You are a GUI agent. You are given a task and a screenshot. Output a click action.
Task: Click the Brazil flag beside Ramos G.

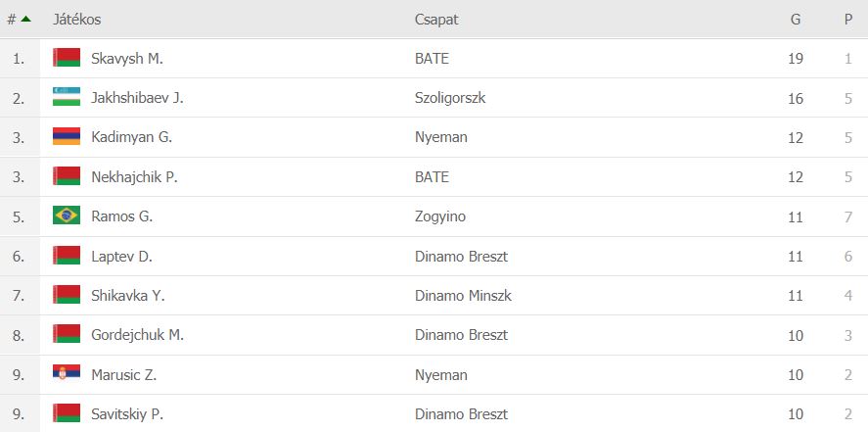pyautogui.click(x=67, y=216)
